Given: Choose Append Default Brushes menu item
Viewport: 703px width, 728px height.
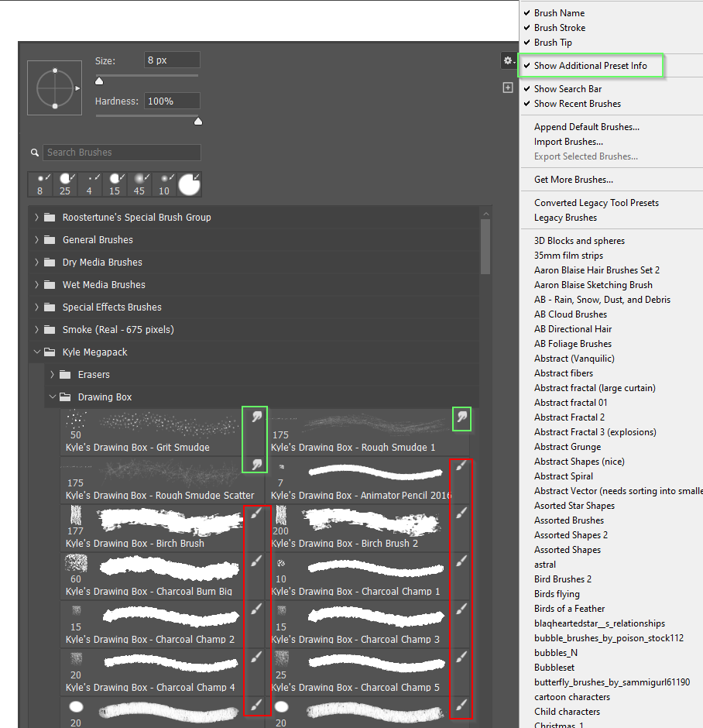Looking at the screenshot, I should [x=587, y=127].
